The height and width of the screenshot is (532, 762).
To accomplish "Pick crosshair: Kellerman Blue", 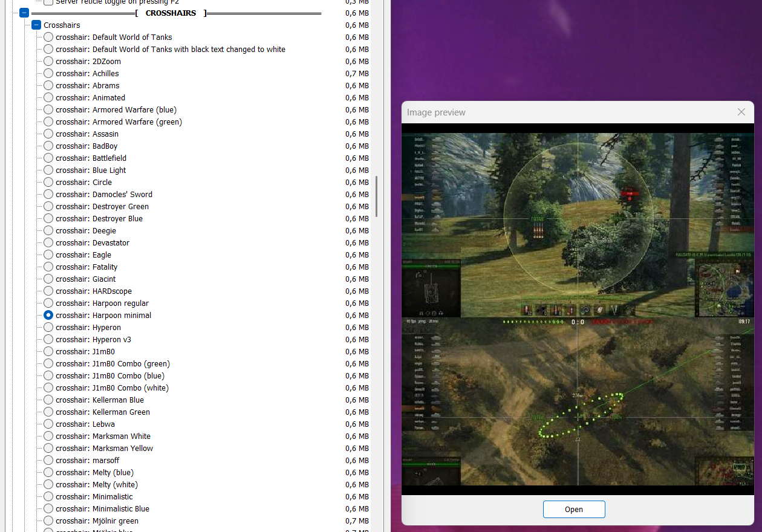I will pos(48,400).
